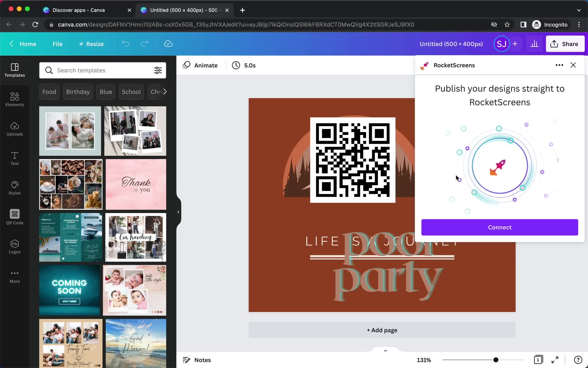Screen dimensions: 588x368
Task: Click the SJ profile avatar
Action: point(501,44)
